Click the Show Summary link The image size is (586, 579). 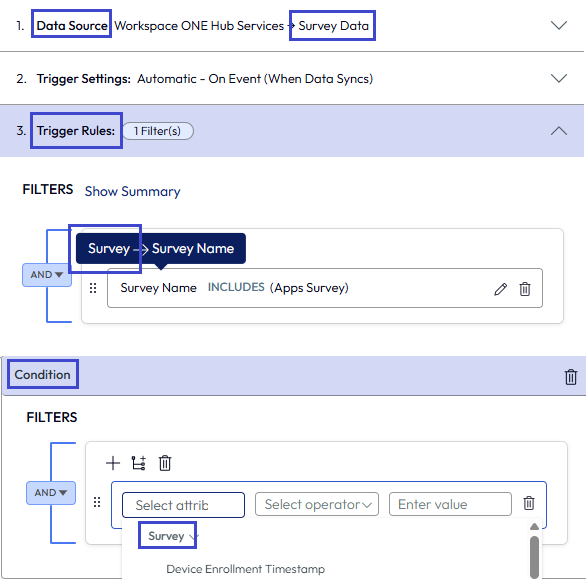coord(132,191)
